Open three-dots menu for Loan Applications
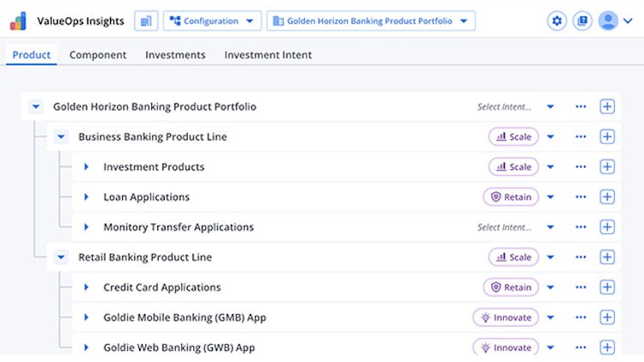The image size is (644, 362). coord(581,197)
